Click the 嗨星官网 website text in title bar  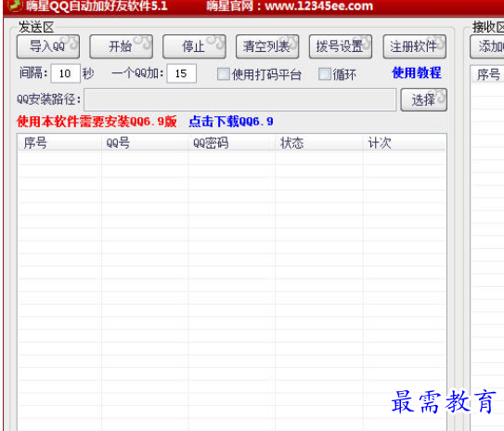[x=290, y=6]
